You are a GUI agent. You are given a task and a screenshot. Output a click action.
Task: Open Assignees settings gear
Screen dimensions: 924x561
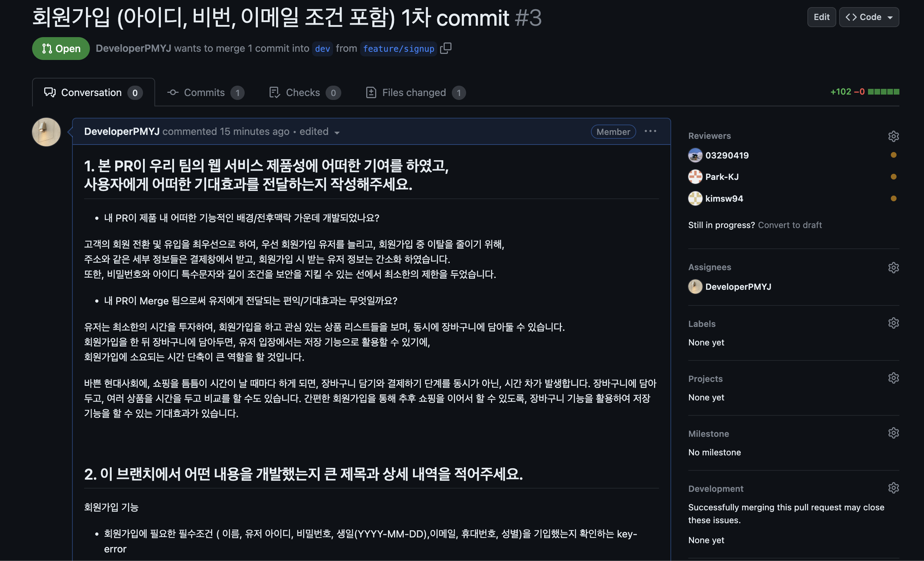pyautogui.click(x=893, y=267)
